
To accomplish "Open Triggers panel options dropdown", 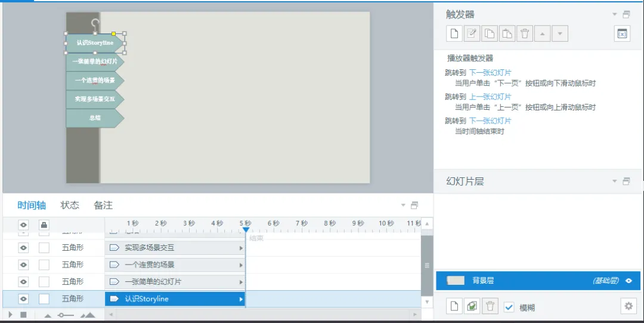I will click(614, 14).
